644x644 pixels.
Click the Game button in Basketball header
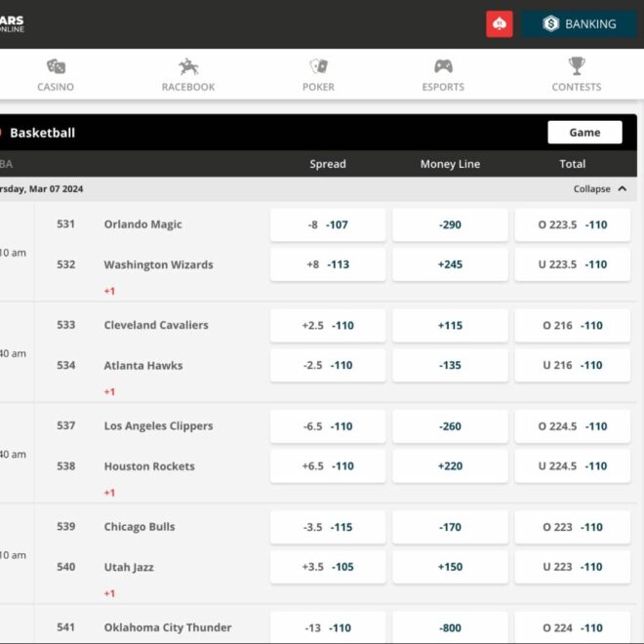(x=584, y=133)
